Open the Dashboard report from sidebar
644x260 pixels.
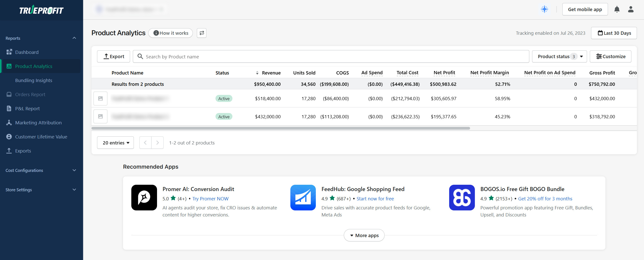[x=26, y=52]
